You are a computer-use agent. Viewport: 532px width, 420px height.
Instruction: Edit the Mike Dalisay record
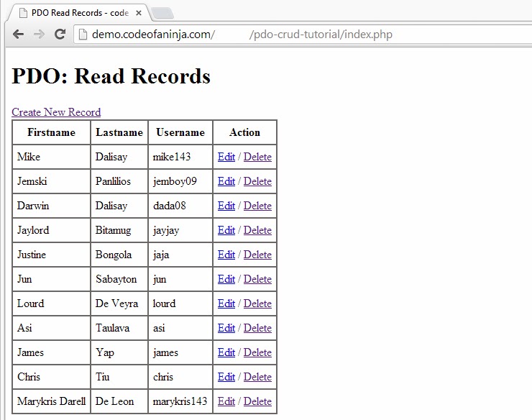(x=226, y=157)
